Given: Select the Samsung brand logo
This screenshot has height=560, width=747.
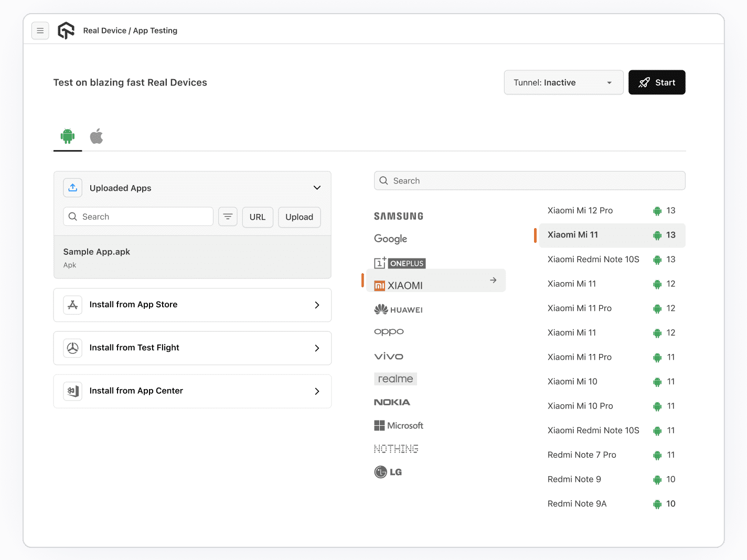Looking at the screenshot, I should click(x=399, y=216).
